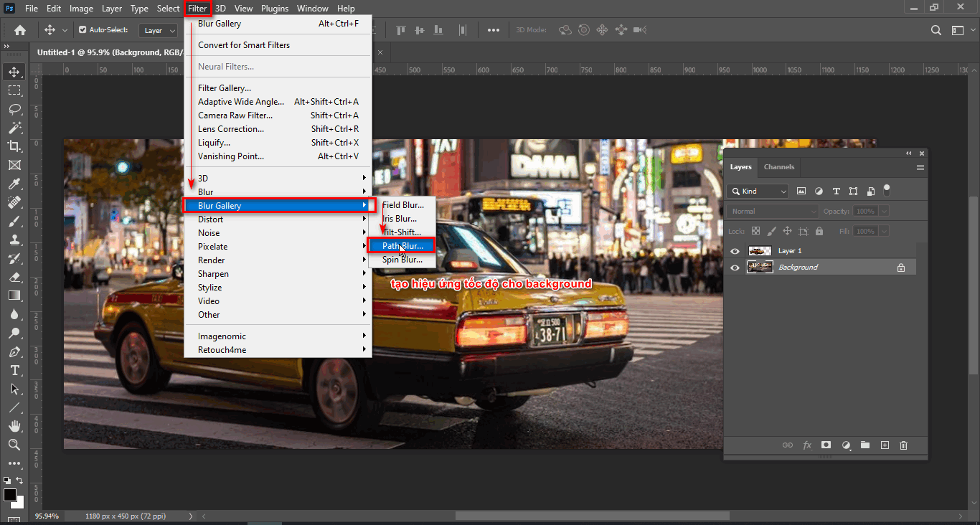This screenshot has height=525, width=980.
Task: Open the Kind filter dropdown
Action: pyautogui.click(x=757, y=191)
